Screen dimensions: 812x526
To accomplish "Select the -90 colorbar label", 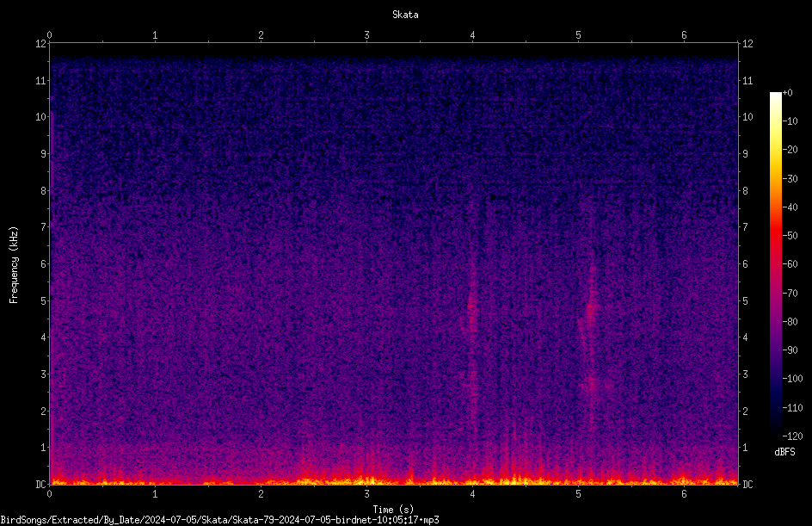I will [790, 350].
